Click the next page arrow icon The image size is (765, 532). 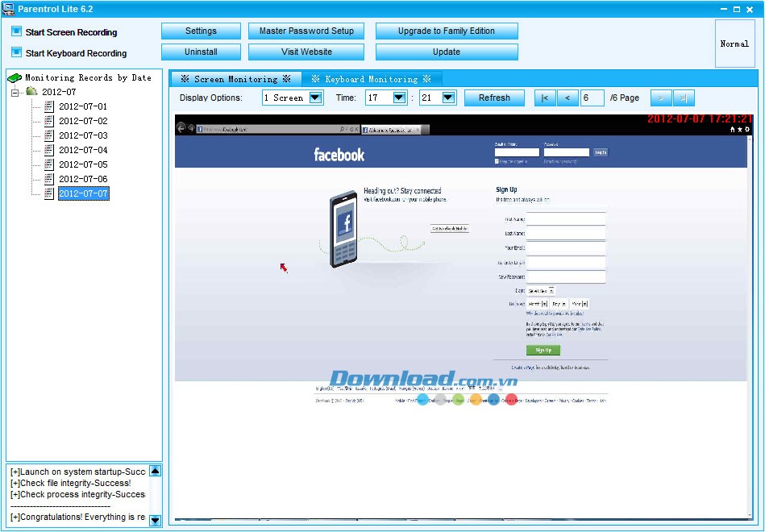point(661,98)
